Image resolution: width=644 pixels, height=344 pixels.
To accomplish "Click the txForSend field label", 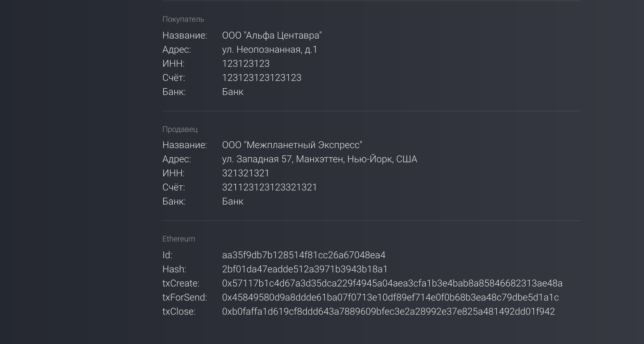I will (x=184, y=297).
